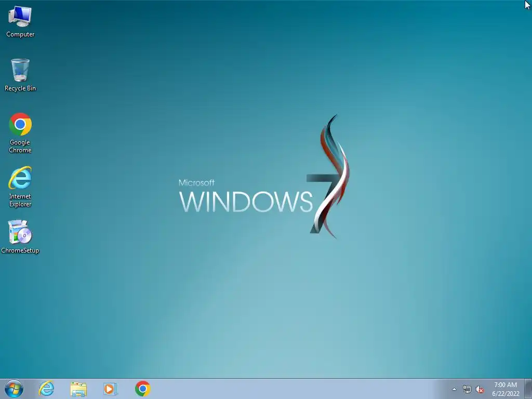Open Windows Explorer from the taskbar
The image size is (532, 399).
click(x=78, y=389)
